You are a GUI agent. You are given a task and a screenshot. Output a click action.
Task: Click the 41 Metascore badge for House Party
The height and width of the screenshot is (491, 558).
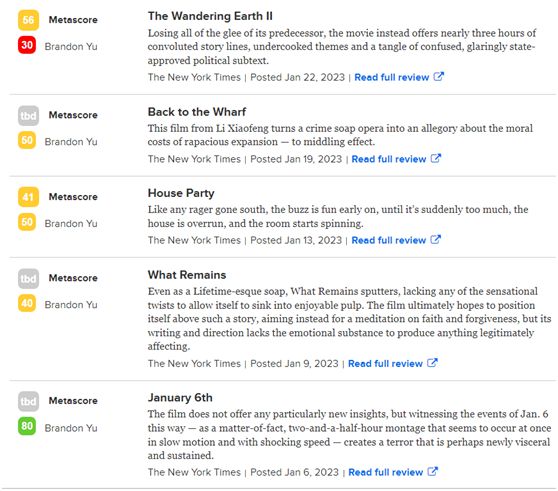pos(28,197)
